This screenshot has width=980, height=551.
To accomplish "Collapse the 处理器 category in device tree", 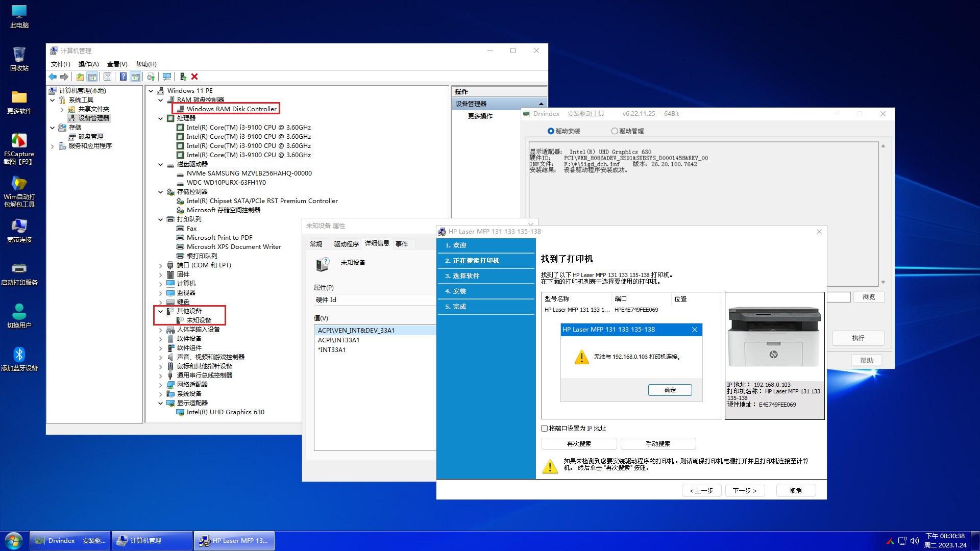I will (x=161, y=118).
